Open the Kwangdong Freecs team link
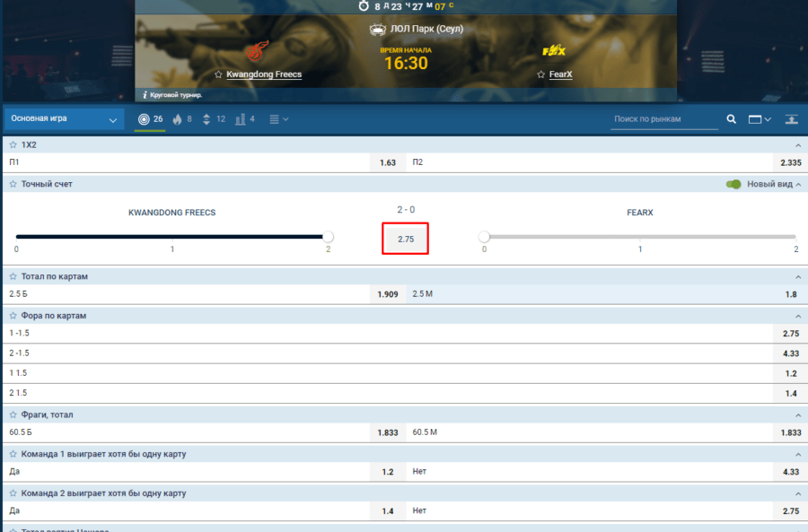 (x=263, y=74)
